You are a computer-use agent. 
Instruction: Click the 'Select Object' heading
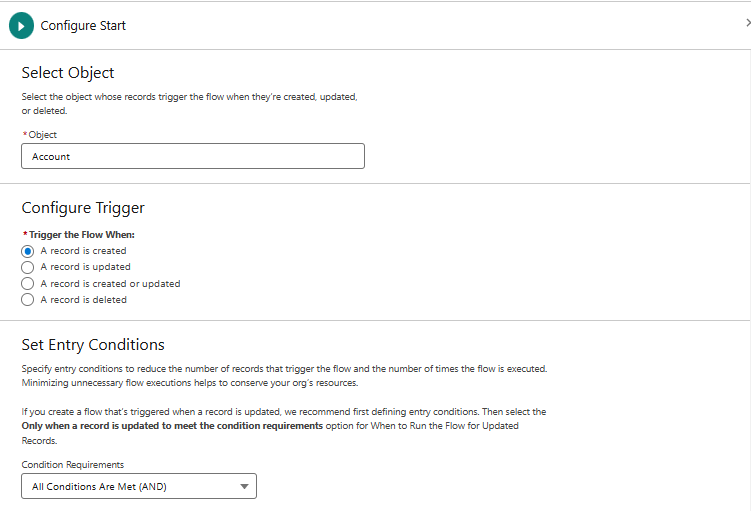[x=68, y=73]
